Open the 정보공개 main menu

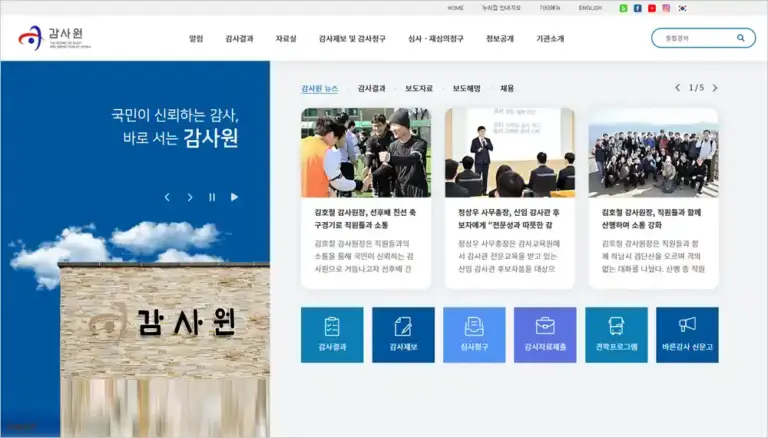pos(500,39)
